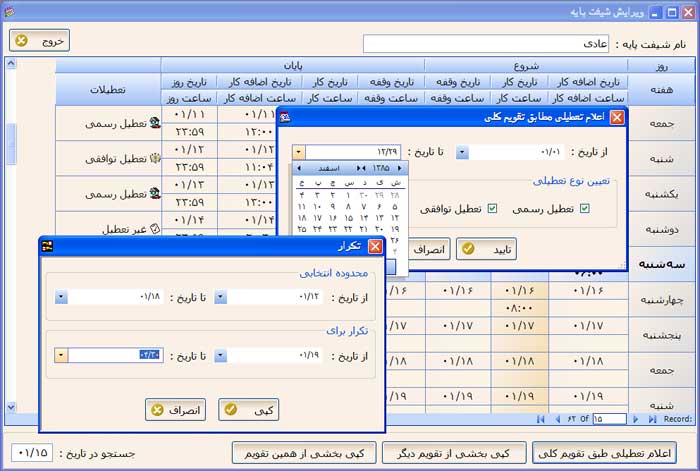The height and width of the screenshot is (471, 700).
Task: Click اعلام تعطیلی طبق تقویم کلی button
Action: [604, 452]
